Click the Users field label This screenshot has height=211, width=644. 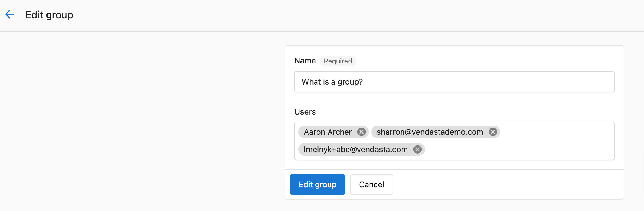coord(305,112)
